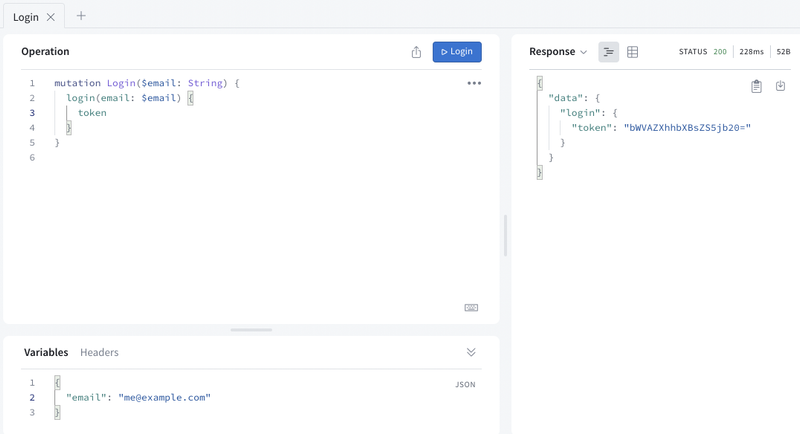Screen dimensions: 800x434
Task: Add a new operation tab
Action: pyautogui.click(x=81, y=16)
